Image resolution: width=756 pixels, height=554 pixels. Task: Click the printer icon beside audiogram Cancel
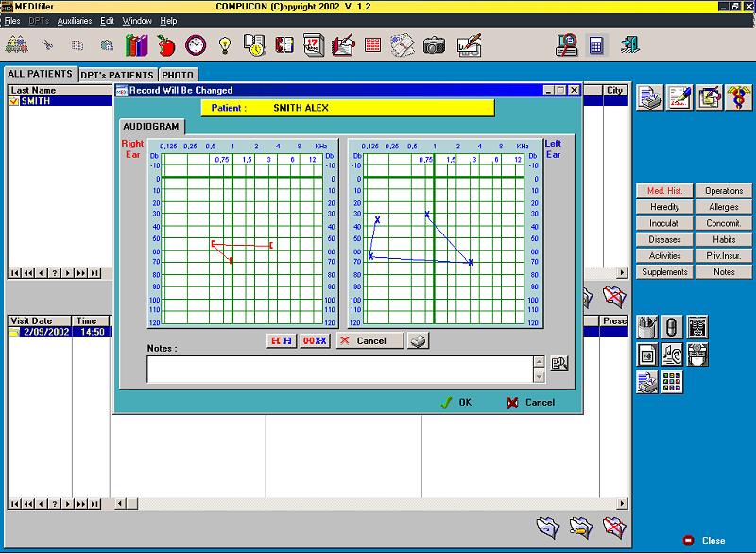point(418,340)
